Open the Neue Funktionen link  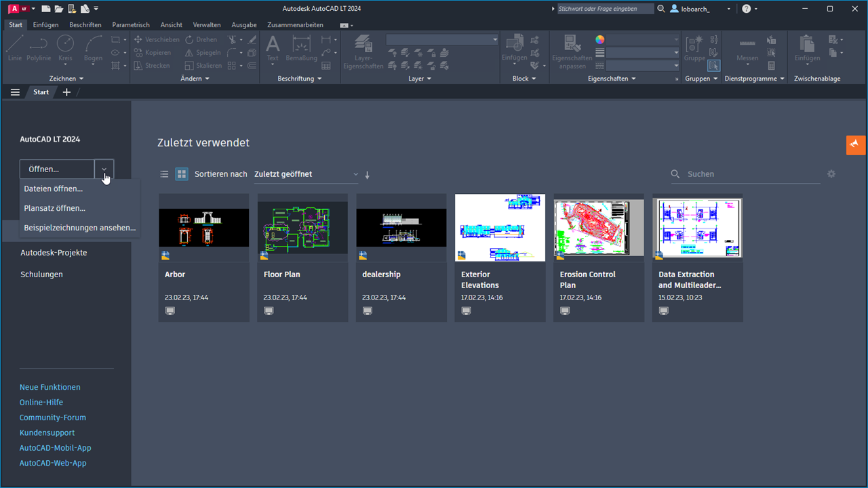coord(50,388)
